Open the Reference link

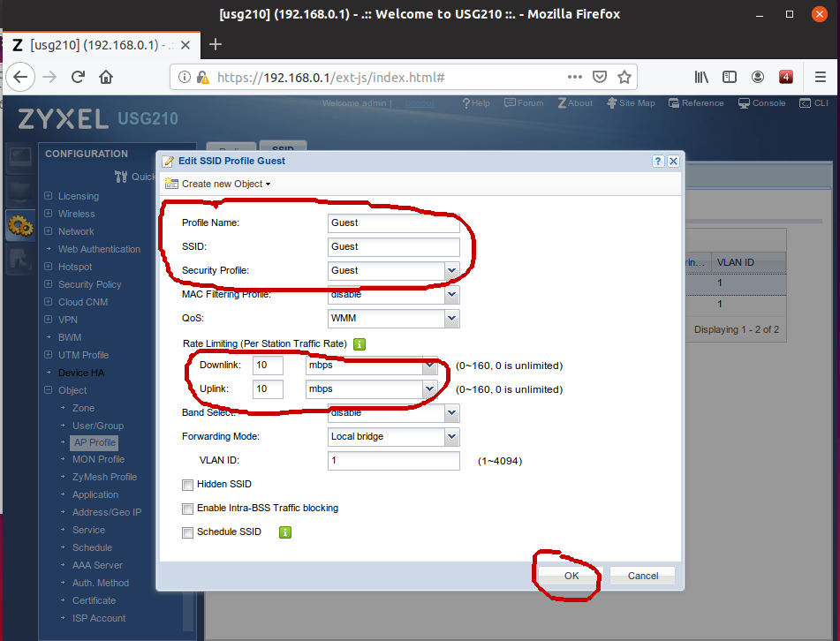coord(696,102)
